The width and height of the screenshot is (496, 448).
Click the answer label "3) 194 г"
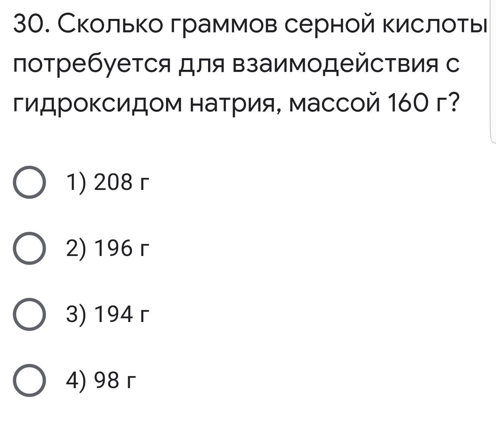coord(108,314)
